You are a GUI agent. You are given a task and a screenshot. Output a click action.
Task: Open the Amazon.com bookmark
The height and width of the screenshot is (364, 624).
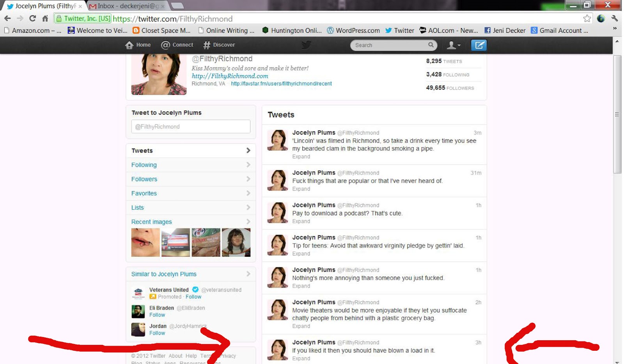[x=33, y=30]
